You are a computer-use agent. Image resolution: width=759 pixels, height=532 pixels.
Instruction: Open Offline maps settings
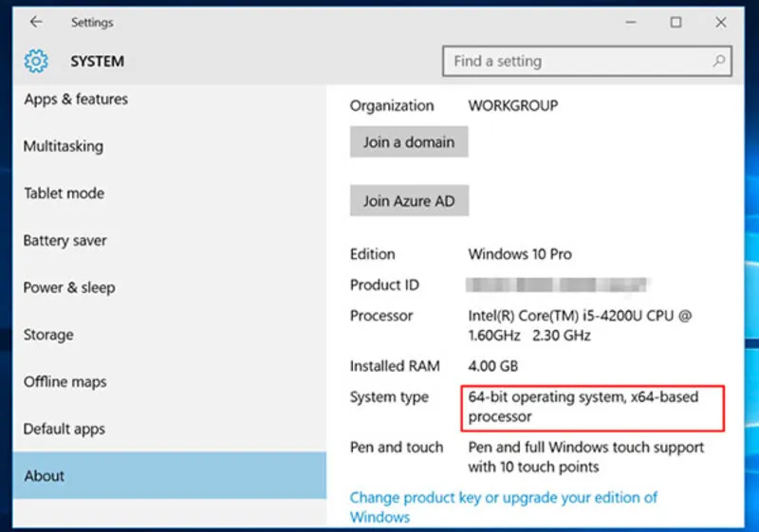pos(65,381)
